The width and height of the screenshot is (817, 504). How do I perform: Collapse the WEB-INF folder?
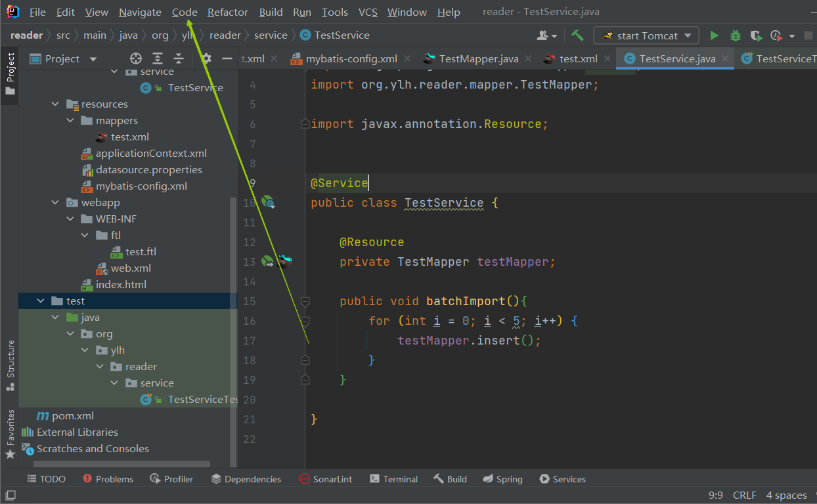tap(71, 219)
